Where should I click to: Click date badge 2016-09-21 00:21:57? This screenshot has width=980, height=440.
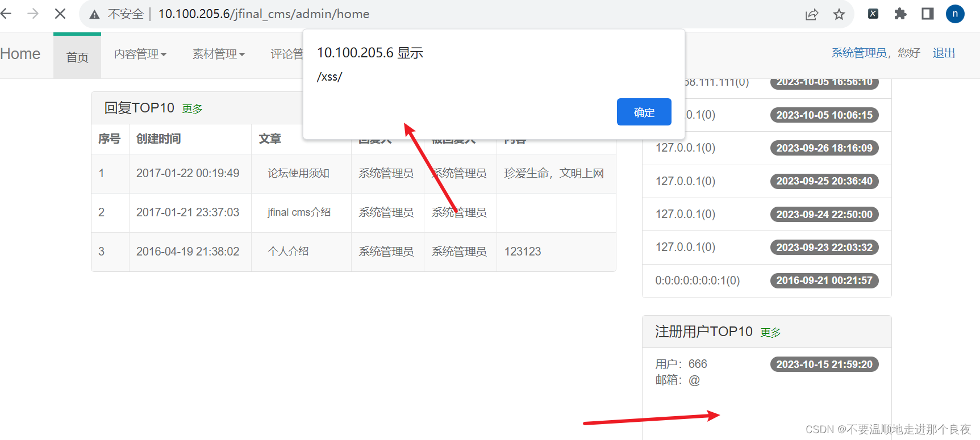point(824,280)
